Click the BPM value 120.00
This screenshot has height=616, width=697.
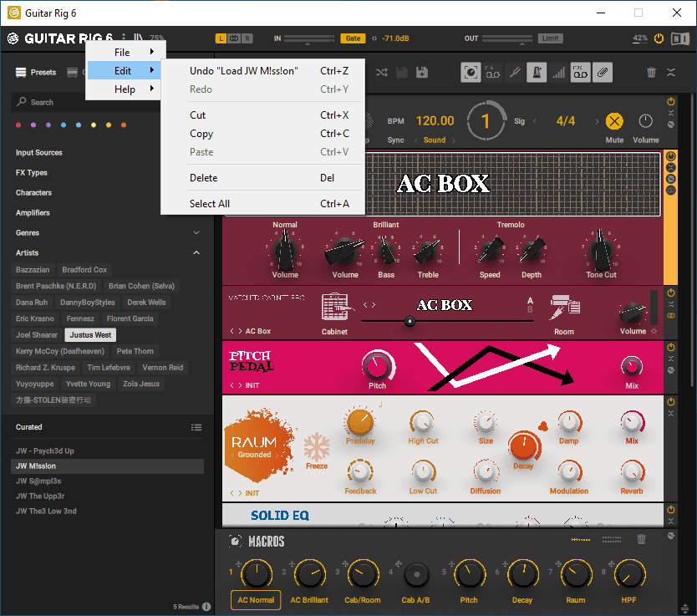click(x=435, y=121)
